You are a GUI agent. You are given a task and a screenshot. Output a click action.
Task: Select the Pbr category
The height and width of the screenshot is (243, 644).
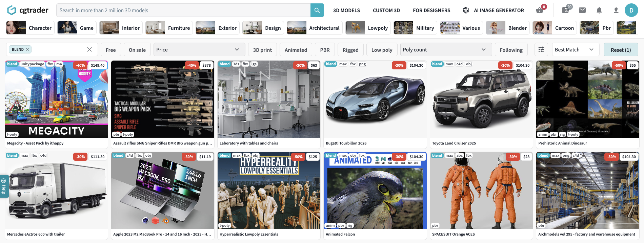(597, 28)
